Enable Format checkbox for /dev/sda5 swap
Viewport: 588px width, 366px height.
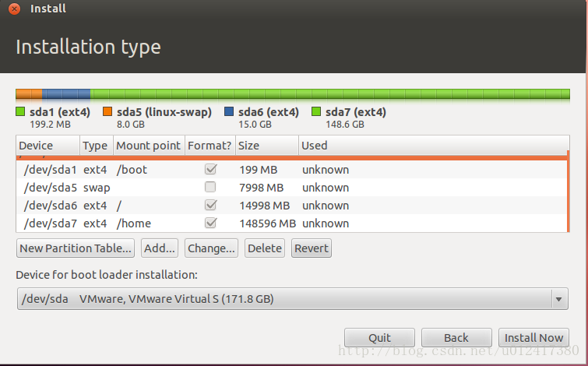coord(209,188)
